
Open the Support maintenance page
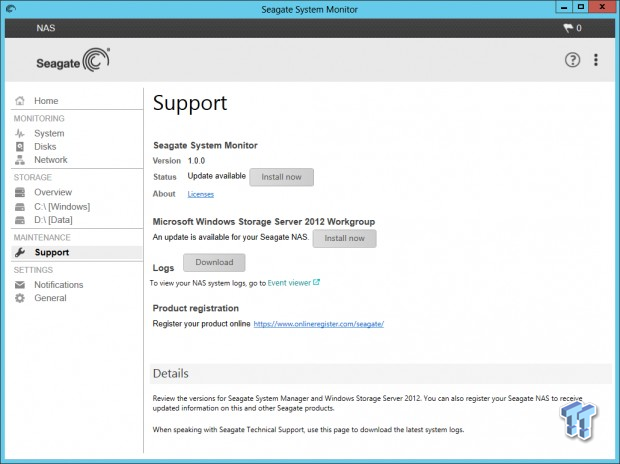tap(51, 252)
